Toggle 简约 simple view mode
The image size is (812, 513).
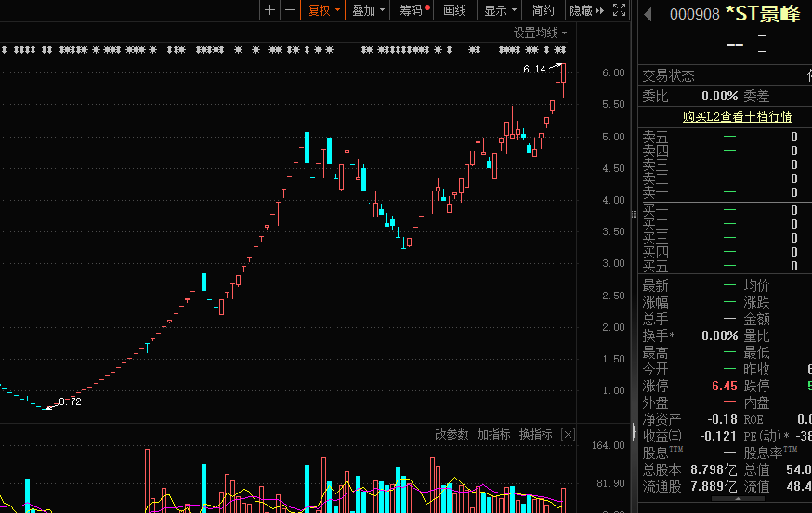(x=544, y=10)
